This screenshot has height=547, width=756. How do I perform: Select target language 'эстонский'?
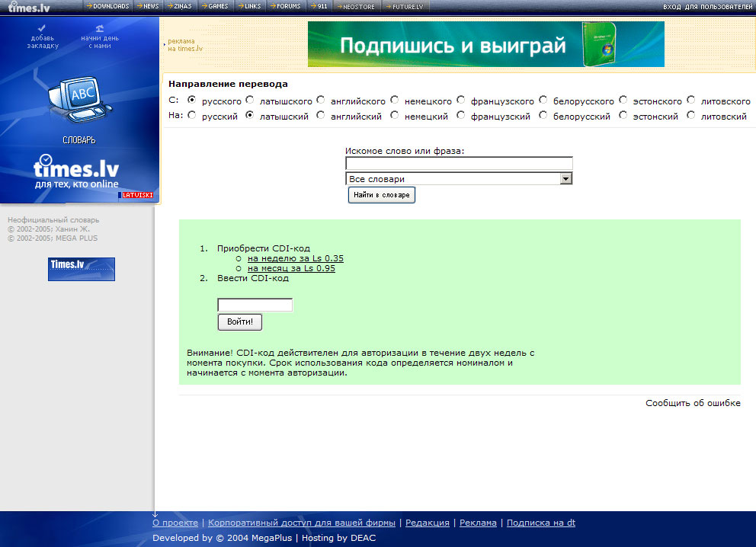pyautogui.click(x=623, y=115)
